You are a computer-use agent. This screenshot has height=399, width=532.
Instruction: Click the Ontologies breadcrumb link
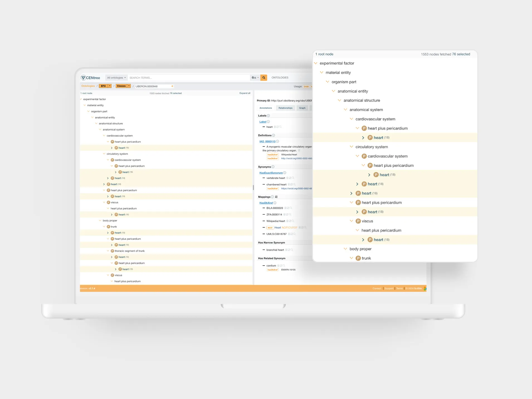point(88,86)
